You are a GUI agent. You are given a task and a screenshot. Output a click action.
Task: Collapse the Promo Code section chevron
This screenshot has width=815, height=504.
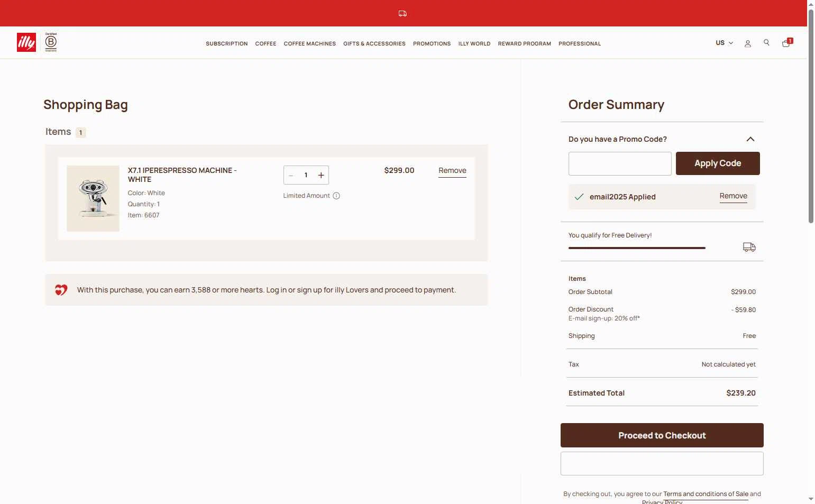[x=750, y=139]
